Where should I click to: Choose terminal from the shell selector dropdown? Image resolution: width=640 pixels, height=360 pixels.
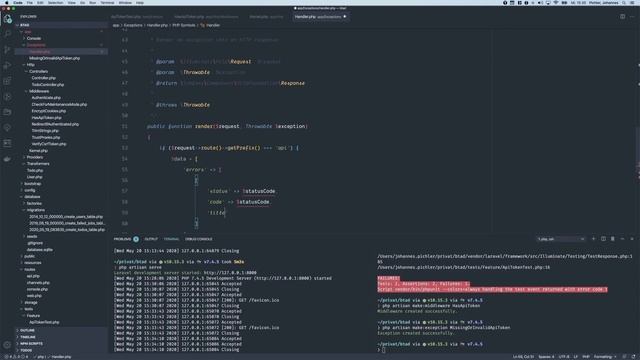coord(562,239)
